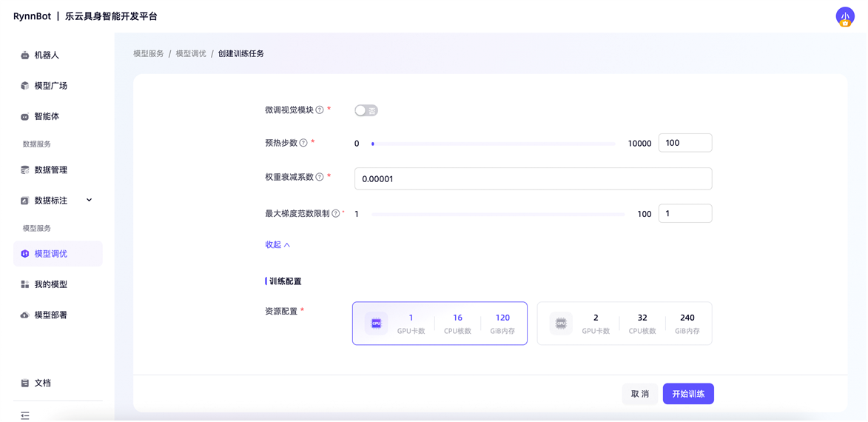Image resolution: width=868 pixels, height=422 pixels.
Task: Click the help icon next to 预热步数
Action: coord(303,143)
